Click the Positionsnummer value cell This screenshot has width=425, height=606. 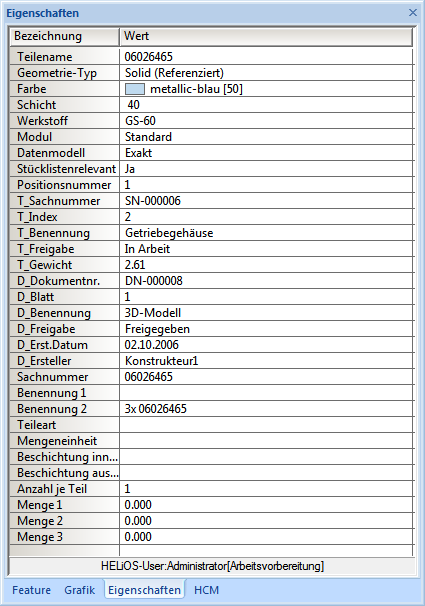coord(267,185)
